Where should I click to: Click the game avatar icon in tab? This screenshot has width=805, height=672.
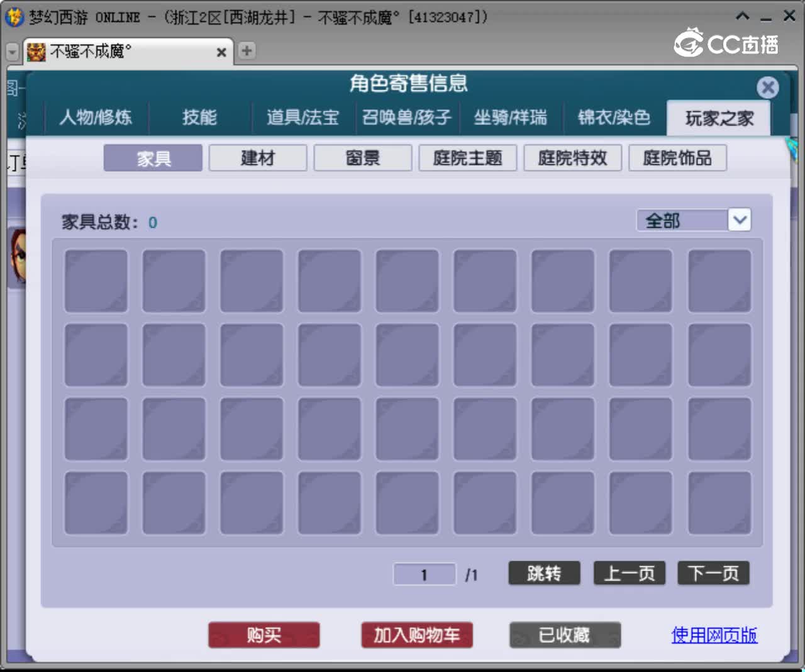coord(36,52)
